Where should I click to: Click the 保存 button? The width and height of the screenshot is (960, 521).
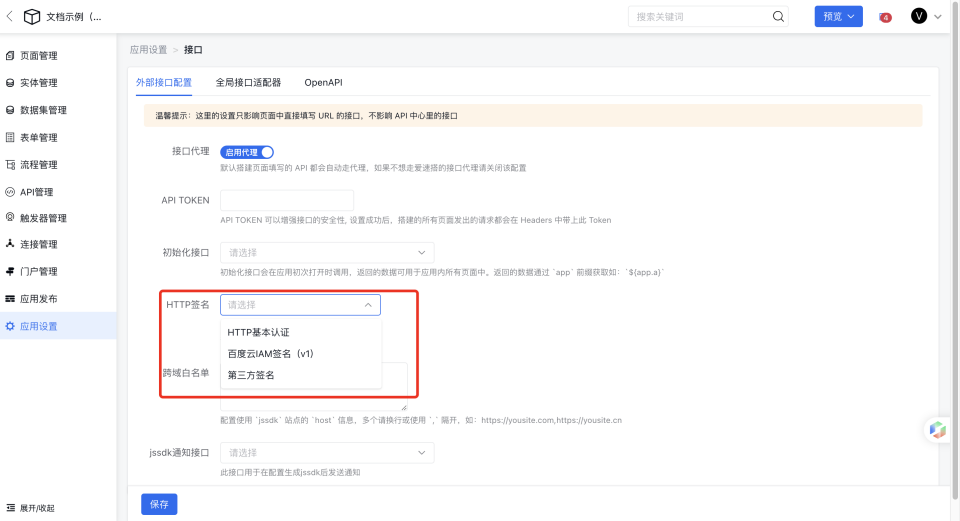point(159,504)
